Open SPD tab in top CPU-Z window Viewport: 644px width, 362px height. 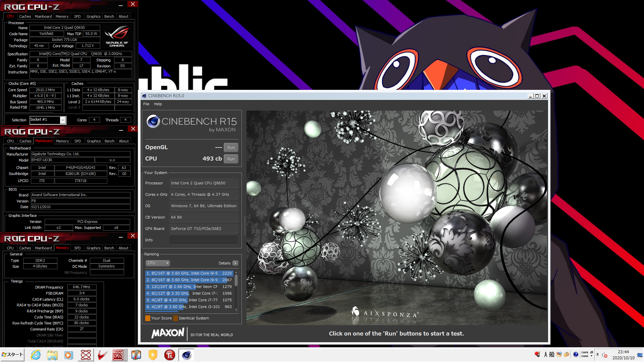pyautogui.click(x=77, y=16)
